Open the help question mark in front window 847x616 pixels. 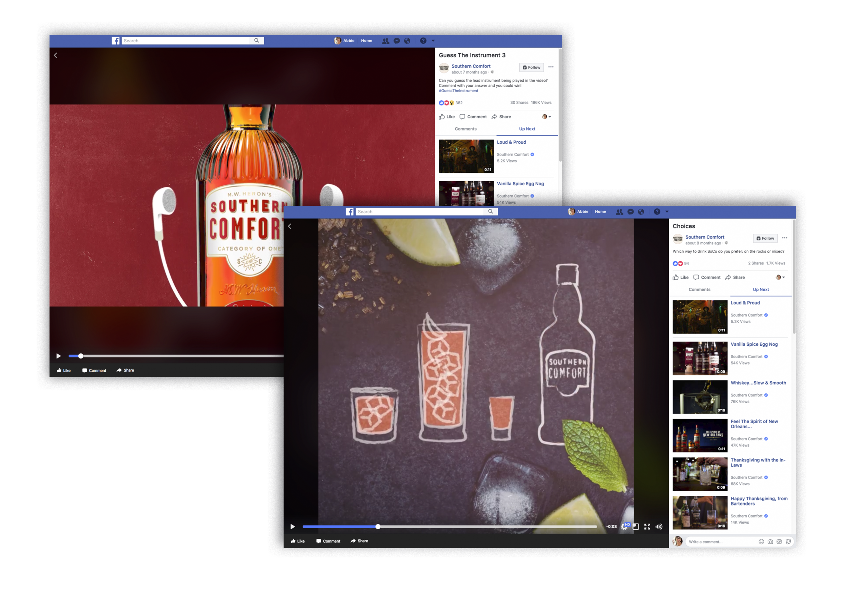pyautogui.click(x=657, y=212)
